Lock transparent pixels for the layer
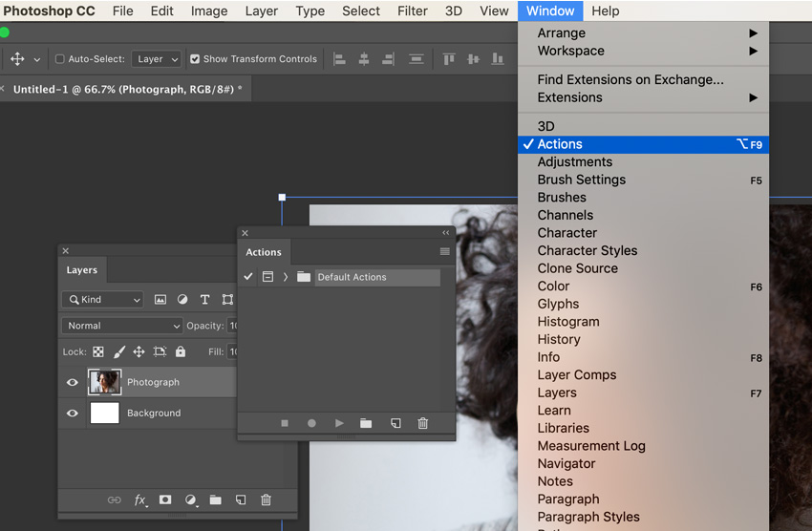Screen dimensions: 812x531 click(x=98, y=351)
